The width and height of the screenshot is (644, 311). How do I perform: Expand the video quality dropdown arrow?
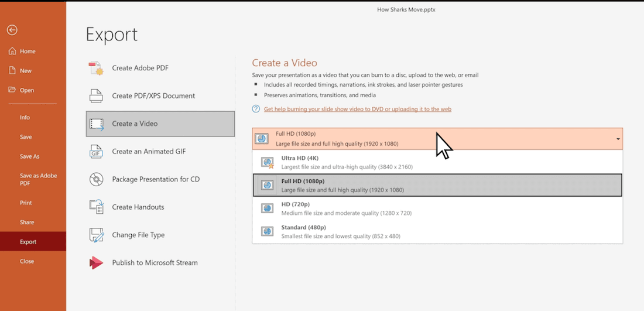(618, 139)
